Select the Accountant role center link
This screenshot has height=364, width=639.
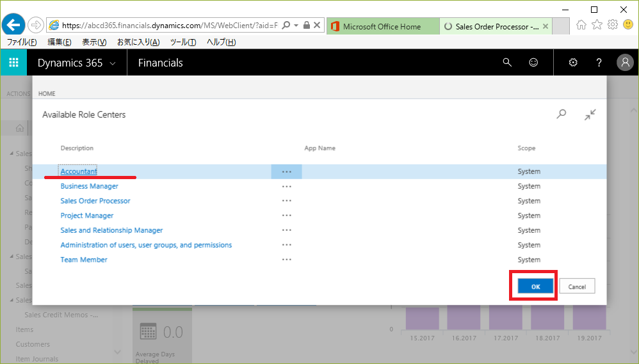pyautogui.click(x=79, y=171)
